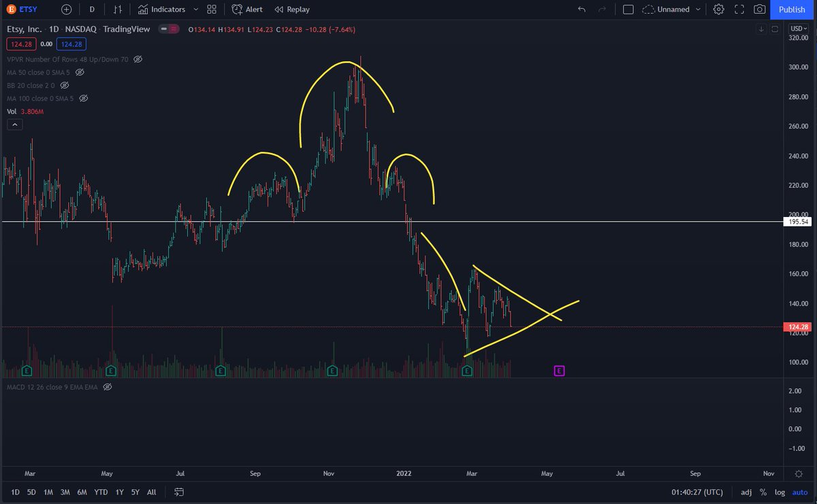The width and height of the screenshot is (817, 504).
Task: Open the D timeframe interval selector
Action: (x=92, y=10)
